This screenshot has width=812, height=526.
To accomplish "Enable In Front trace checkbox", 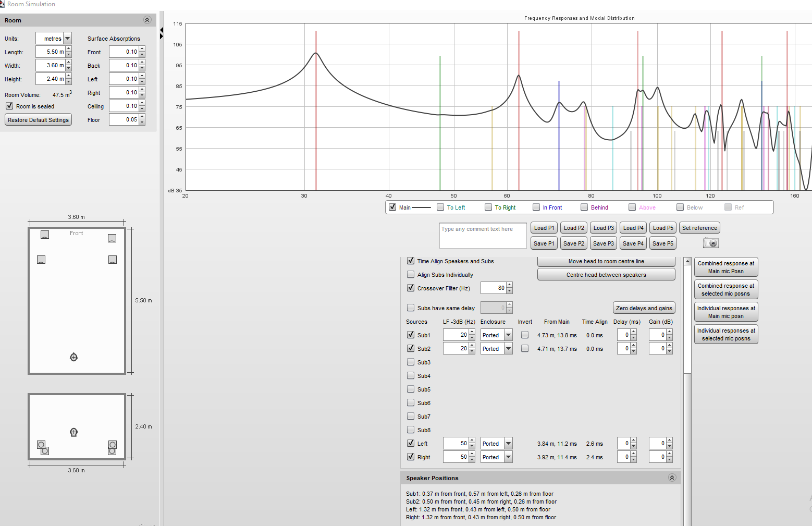I will pos(536,207).
